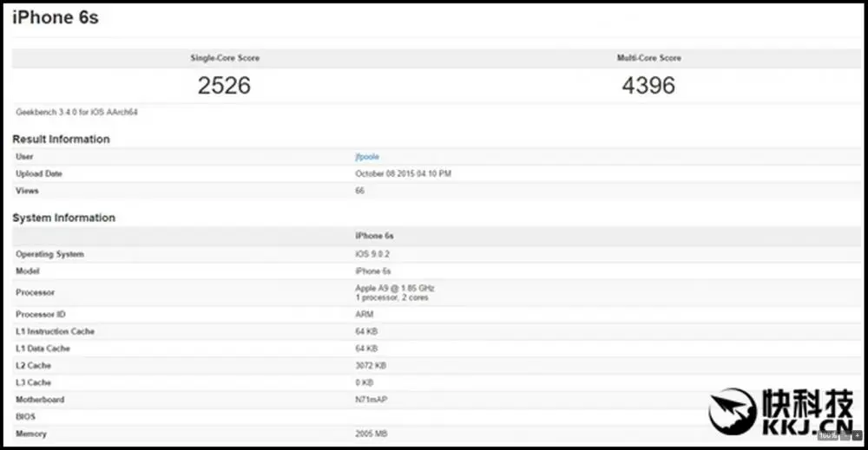Image resolution: width=868 pixels, height=450 pixels.
Task: Click the iPhone 6s column header in System table
Action: (x=374, y=236)
